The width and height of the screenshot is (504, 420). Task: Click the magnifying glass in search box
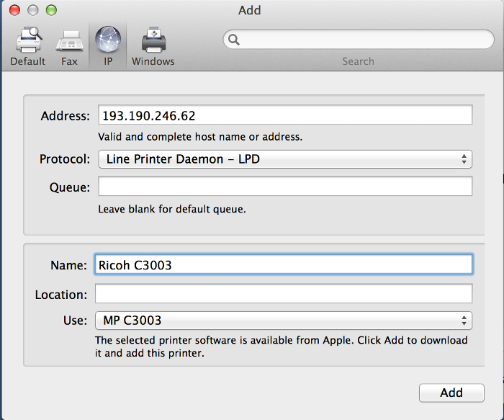pos(233,40)
